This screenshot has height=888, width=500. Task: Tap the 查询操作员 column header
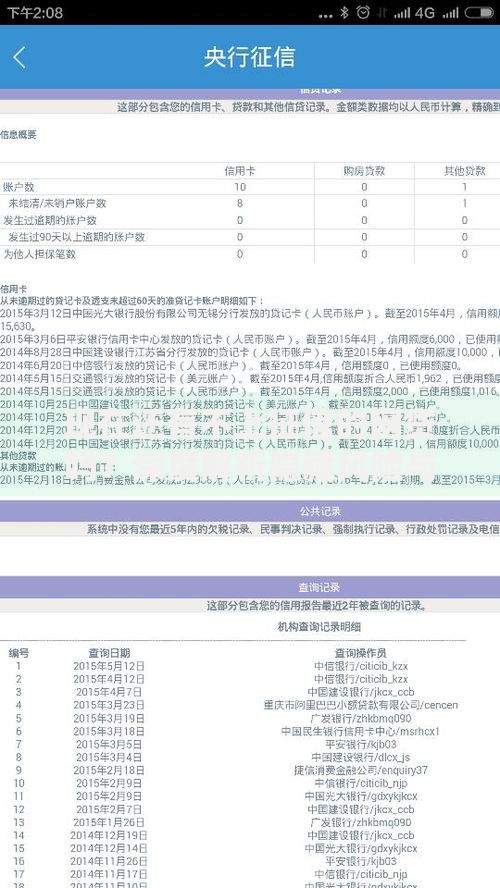361,653
